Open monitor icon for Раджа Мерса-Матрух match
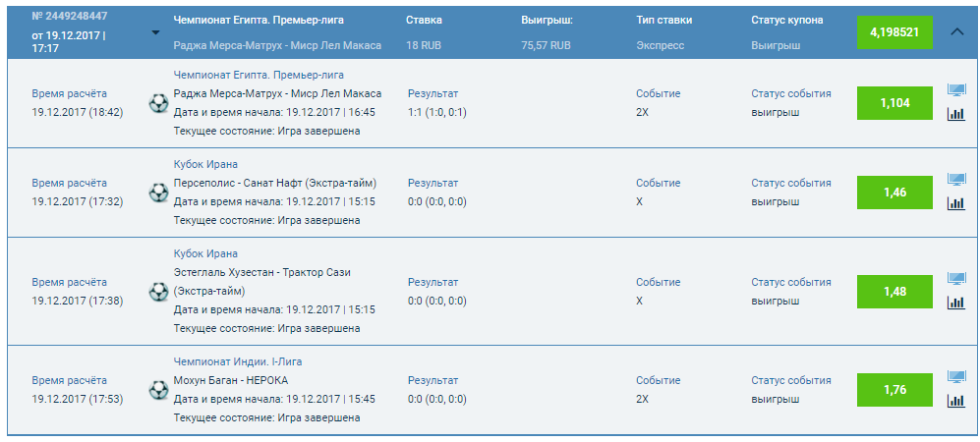 pos(955,90)
